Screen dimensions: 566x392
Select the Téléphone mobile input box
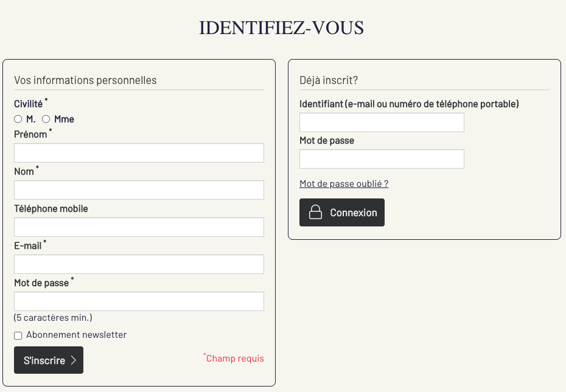(x=139, y=227)
